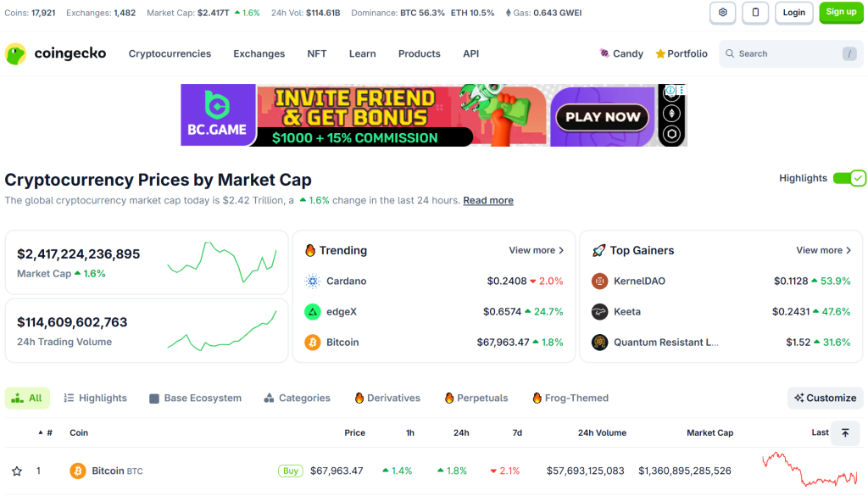Open the Read more link
This screenshot has width=868, height=496.
tap(488, 201)
